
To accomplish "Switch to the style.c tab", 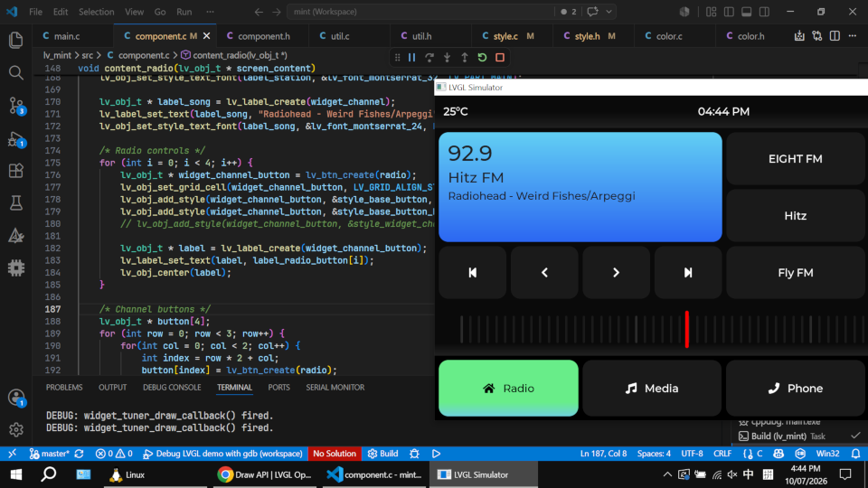I will (x=512, y=36).
